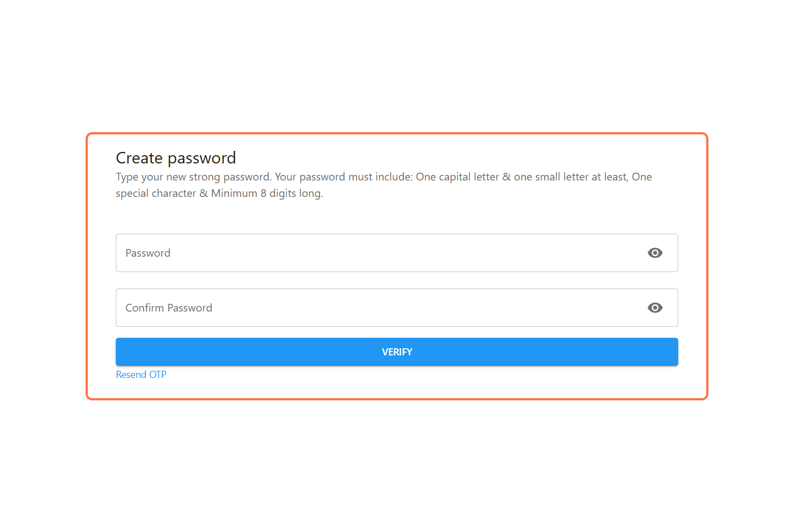Toggle visibility for Confirm Password field
The height and width of the screenshot is (532, 794).
[x=655, y=308]
